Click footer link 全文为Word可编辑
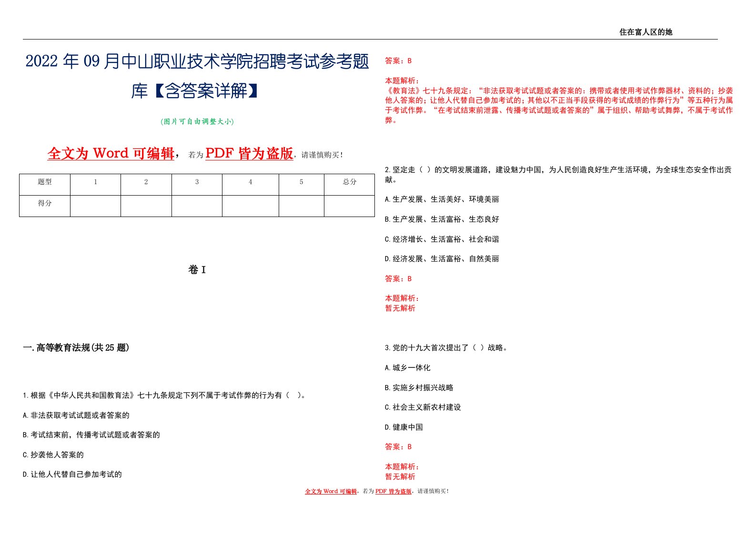Viewport: 756px width, 534px height. point(331,491)
